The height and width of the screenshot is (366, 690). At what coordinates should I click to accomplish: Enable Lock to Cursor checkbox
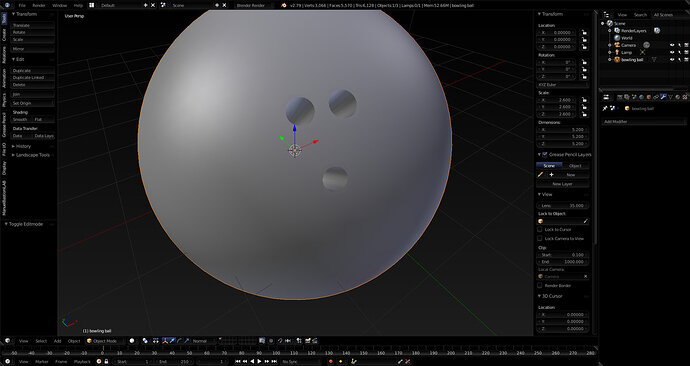[x=540, y=229]
